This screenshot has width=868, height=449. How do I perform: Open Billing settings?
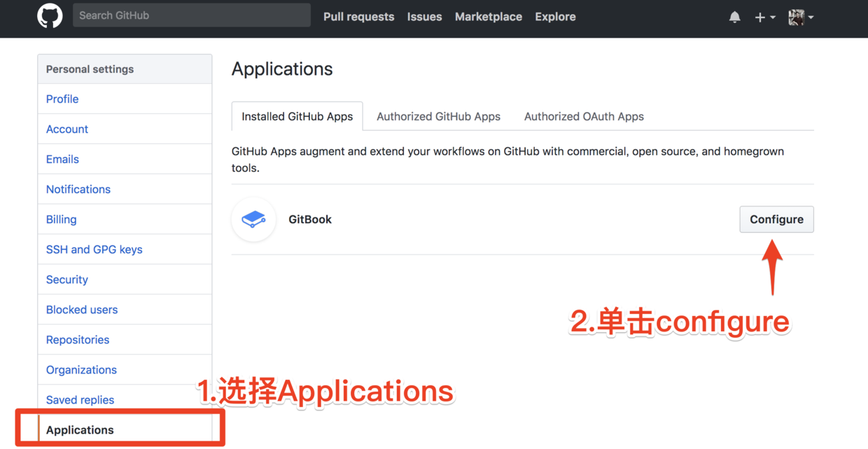[125, 220]
